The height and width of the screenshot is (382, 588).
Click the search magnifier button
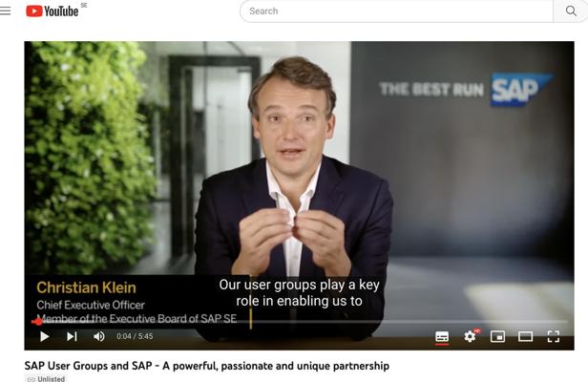point(571,11)
